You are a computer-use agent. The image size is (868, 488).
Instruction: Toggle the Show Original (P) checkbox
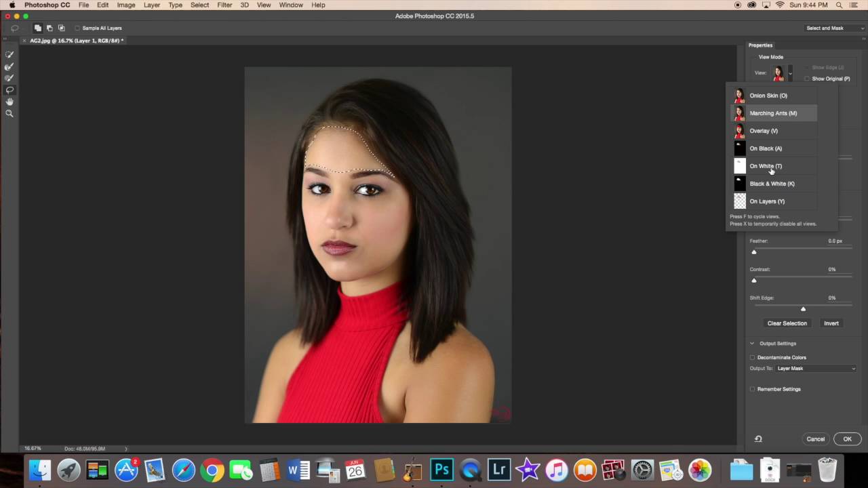click(807, 79)
